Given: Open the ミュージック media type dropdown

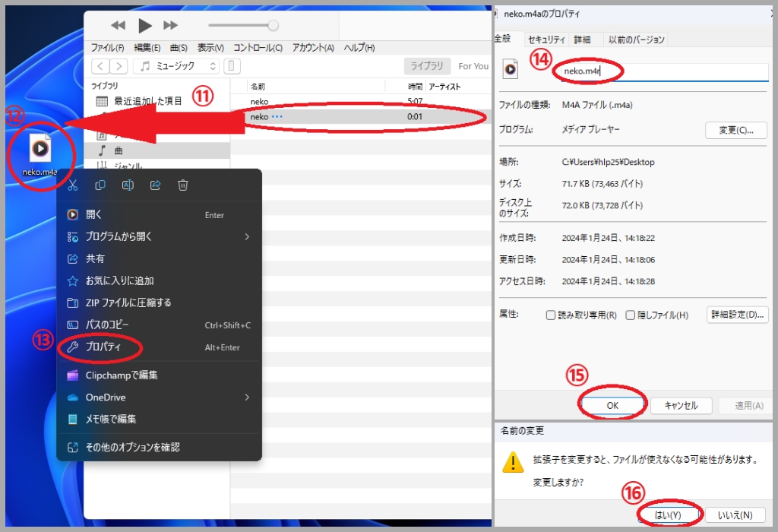Looking at the screenshot, I should click(176, 66).
